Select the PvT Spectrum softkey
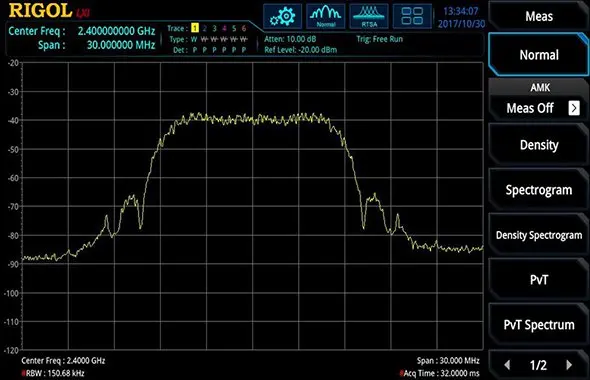This screenshot has height=380, width=590. click(x=539, y=325)
